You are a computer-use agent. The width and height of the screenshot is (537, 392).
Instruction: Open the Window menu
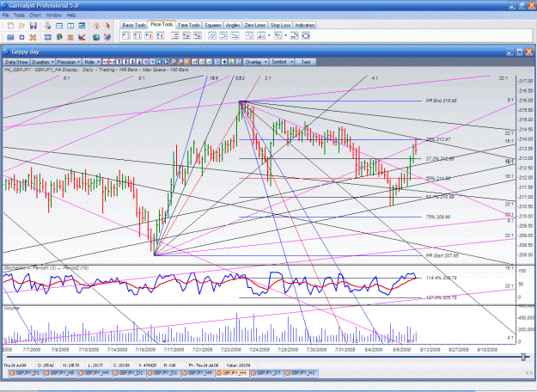[x=54, y=15]
